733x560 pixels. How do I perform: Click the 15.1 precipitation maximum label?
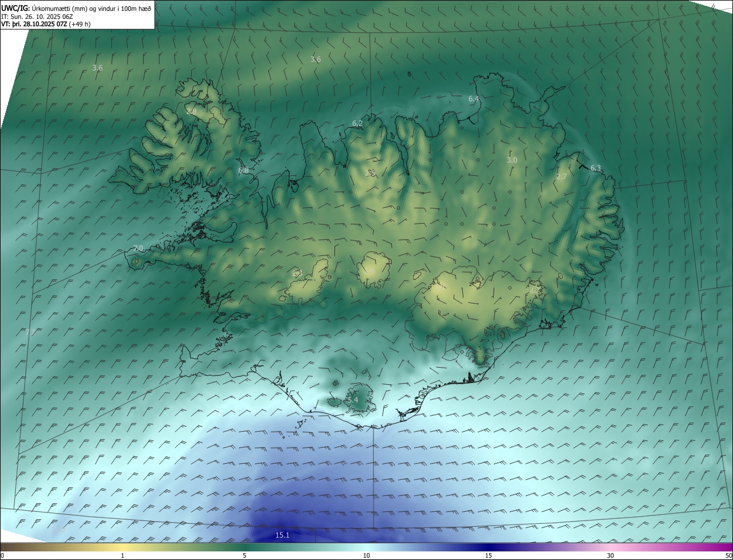[282, 535]
